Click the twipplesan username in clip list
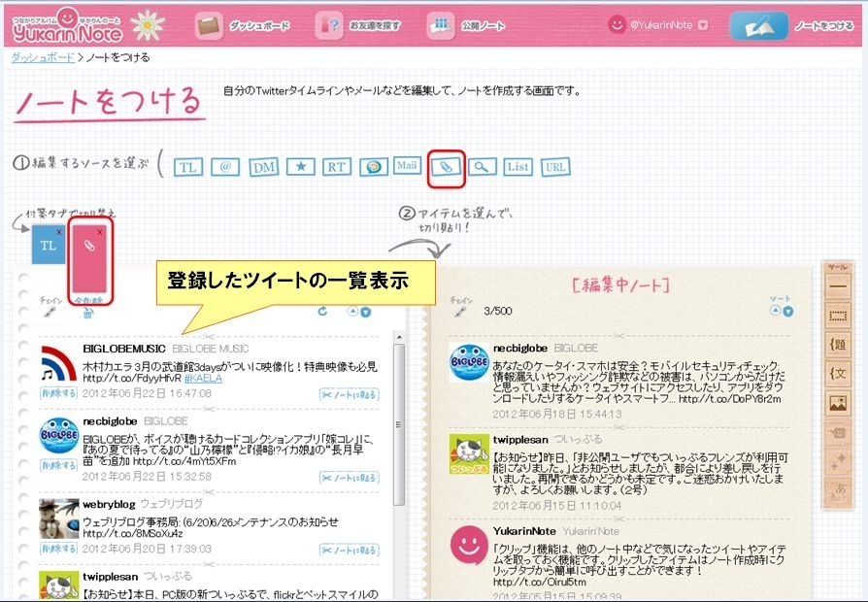 110,577
